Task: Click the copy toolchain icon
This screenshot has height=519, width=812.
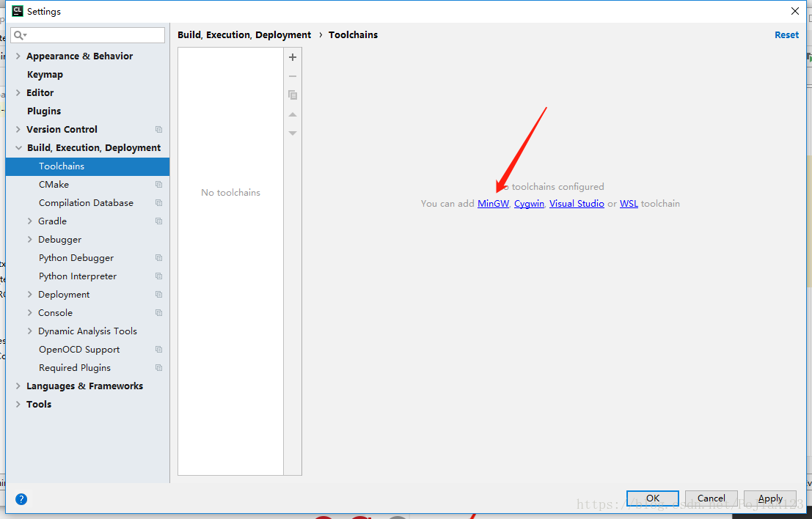Action: click(x=293, y=95)
